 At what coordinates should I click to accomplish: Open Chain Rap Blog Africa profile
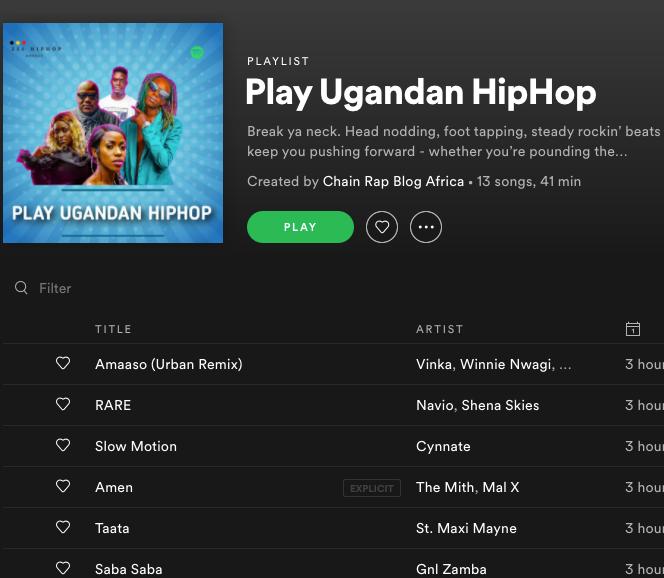click(x=393, y=182)
